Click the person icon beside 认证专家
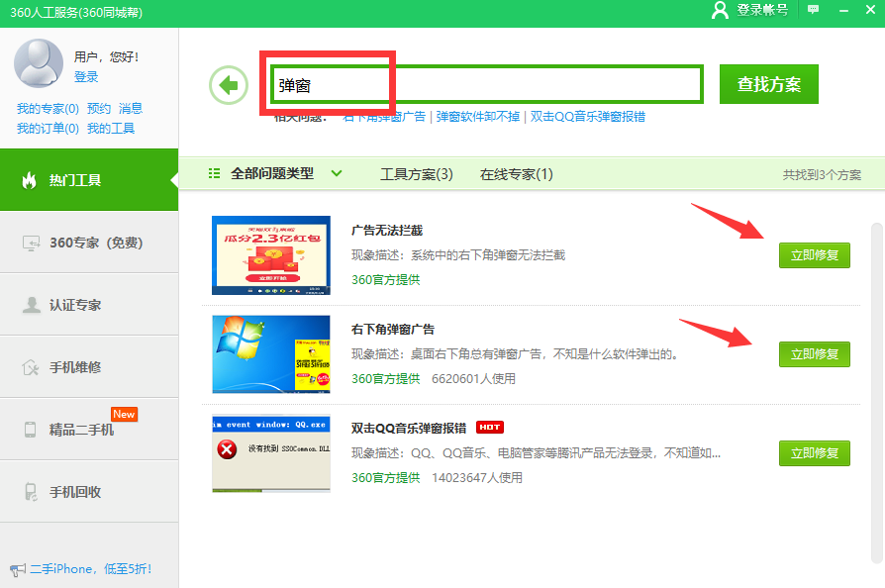 click(x=31, y=305)
